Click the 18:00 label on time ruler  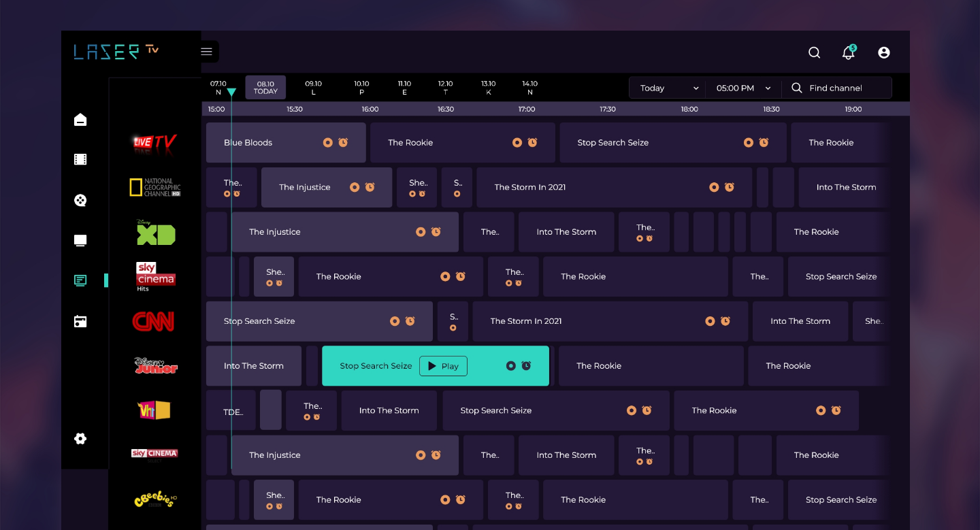[689, 109]
